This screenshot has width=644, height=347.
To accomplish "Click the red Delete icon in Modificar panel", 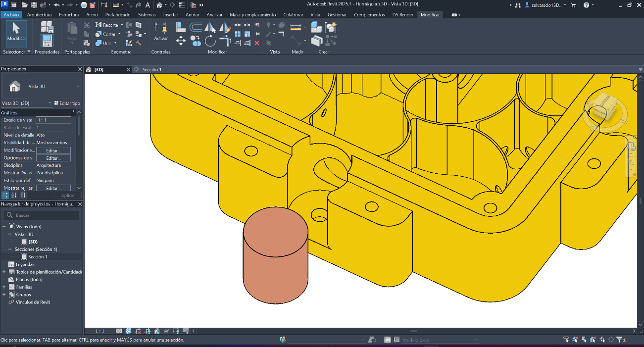I will coord(258,43).
